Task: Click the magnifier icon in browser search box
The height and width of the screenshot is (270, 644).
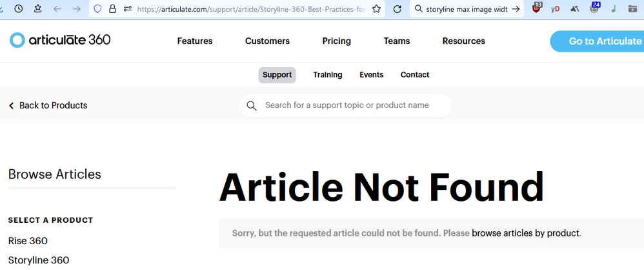Action: pyautogui.click(x=419, y=8)
